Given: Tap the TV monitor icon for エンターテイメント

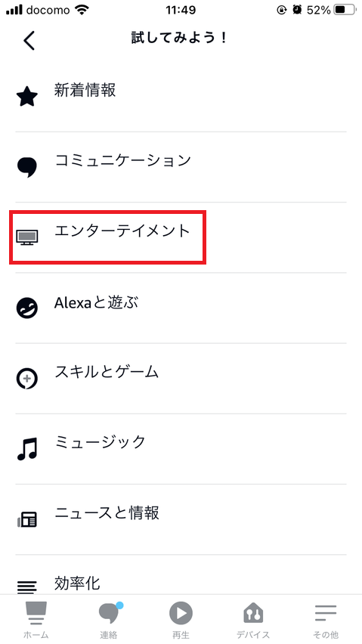Looking at the screenshot, I should (x=27, y=237).
